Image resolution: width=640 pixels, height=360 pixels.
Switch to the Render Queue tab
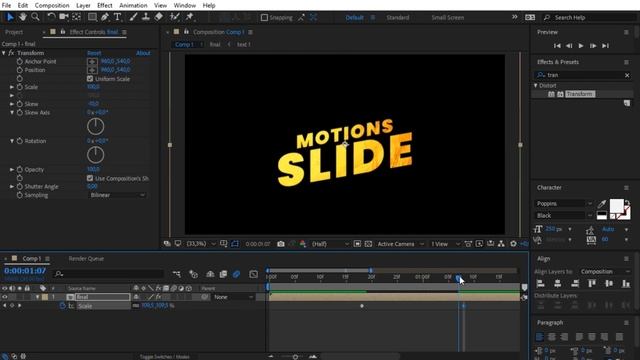pos(86,258)
